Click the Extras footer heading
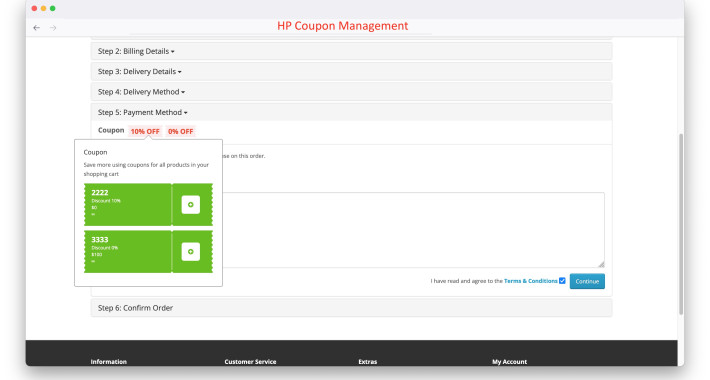This screenshot has width=710, height=380. coord(368,361)
